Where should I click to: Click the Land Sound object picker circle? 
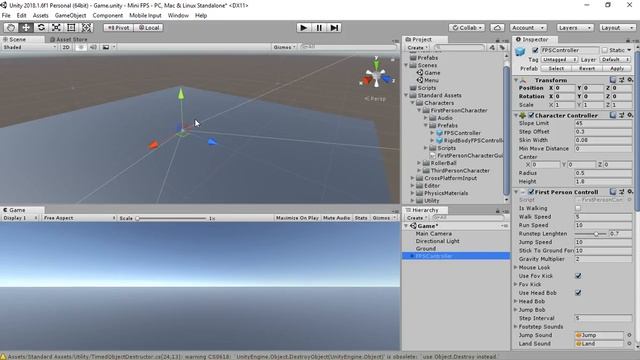(x=629, y=344)
